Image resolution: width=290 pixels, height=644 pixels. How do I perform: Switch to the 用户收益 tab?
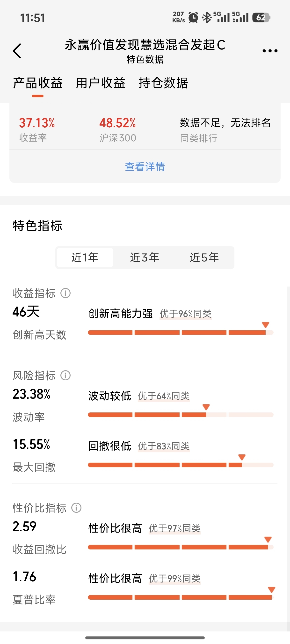coord(101,83)
